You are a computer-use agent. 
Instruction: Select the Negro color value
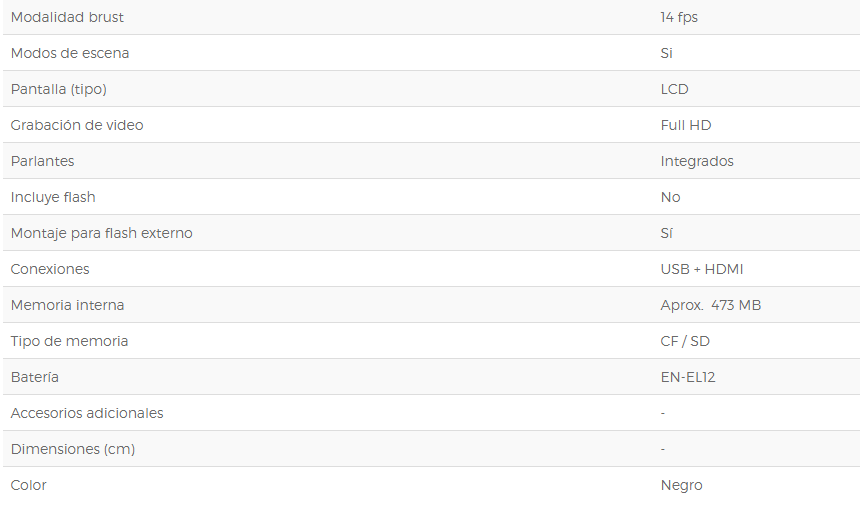click(681, 486)
